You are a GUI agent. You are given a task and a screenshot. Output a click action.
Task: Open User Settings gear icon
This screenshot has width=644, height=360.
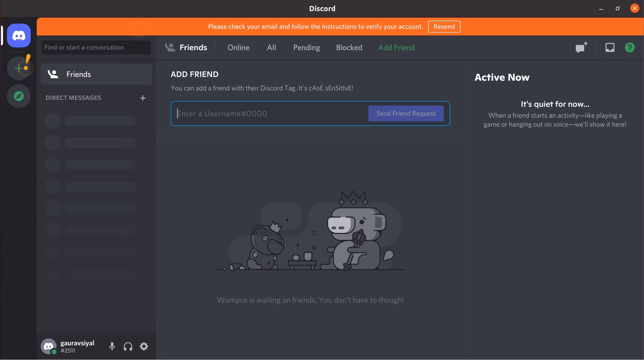[x=144, y=347]
